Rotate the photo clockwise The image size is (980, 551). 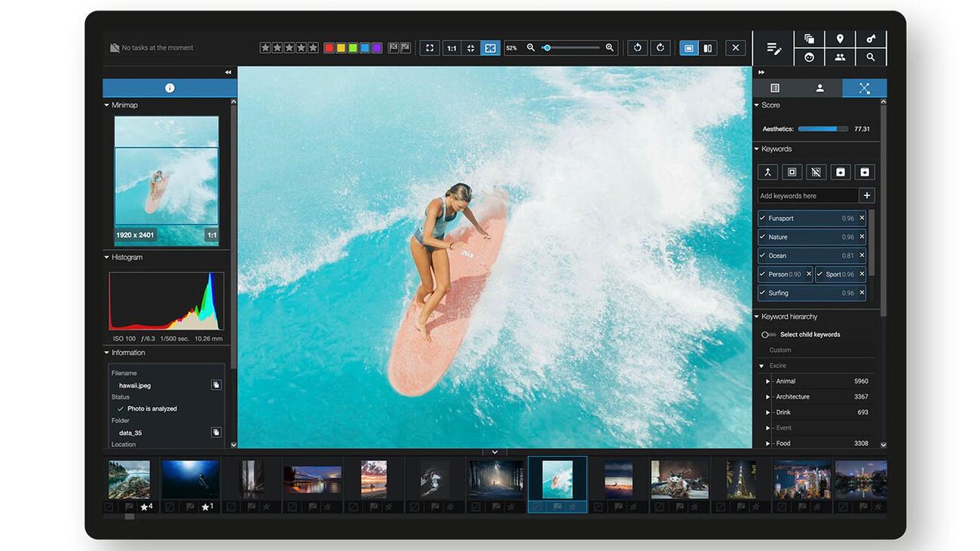(x=660, y=47)
